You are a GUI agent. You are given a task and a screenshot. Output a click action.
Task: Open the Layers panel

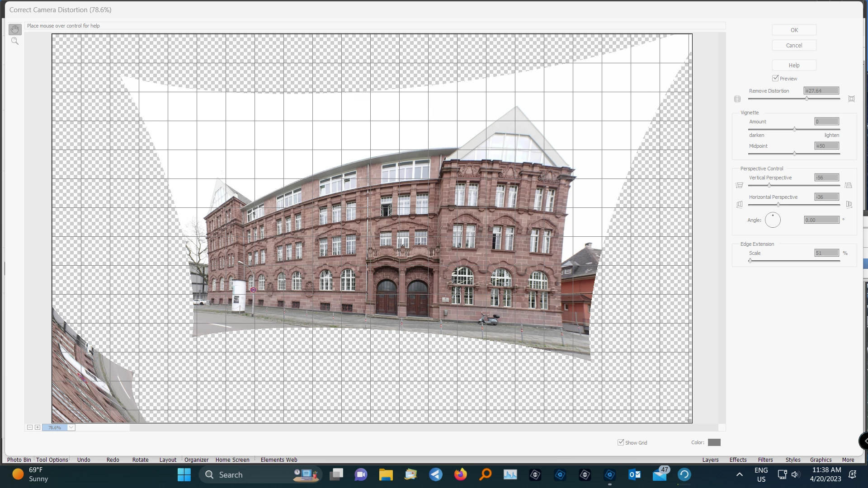pyautogui.click(x=710, y=460)
